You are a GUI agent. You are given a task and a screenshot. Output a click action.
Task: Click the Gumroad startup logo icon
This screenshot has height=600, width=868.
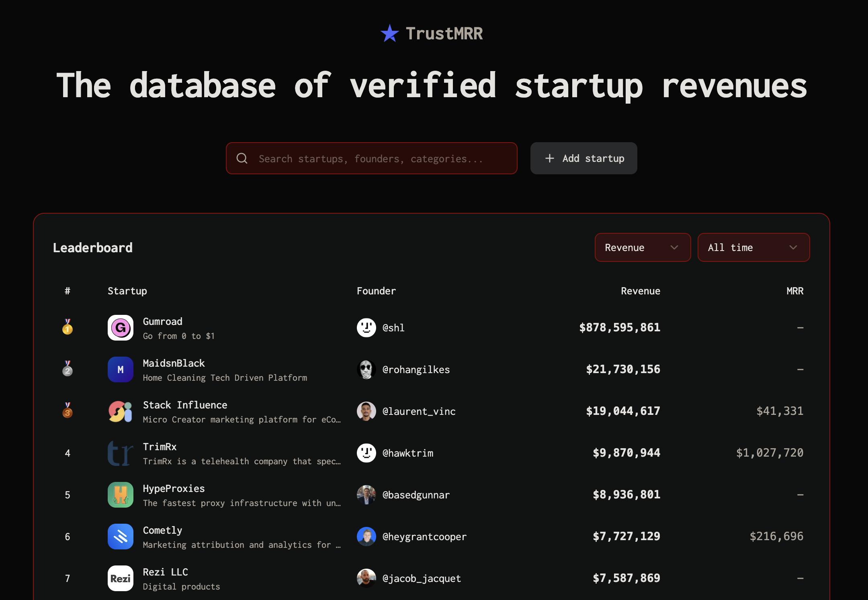pos(120,328)
